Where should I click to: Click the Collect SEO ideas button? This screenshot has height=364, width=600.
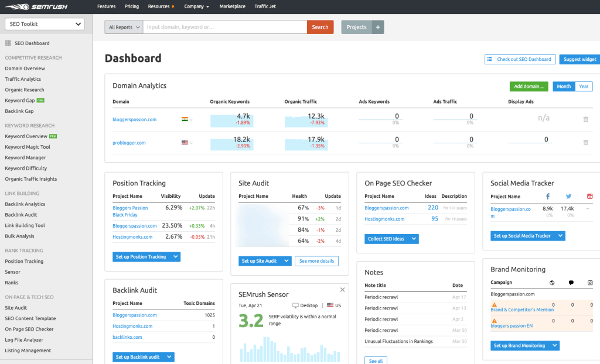coord(391,239)
